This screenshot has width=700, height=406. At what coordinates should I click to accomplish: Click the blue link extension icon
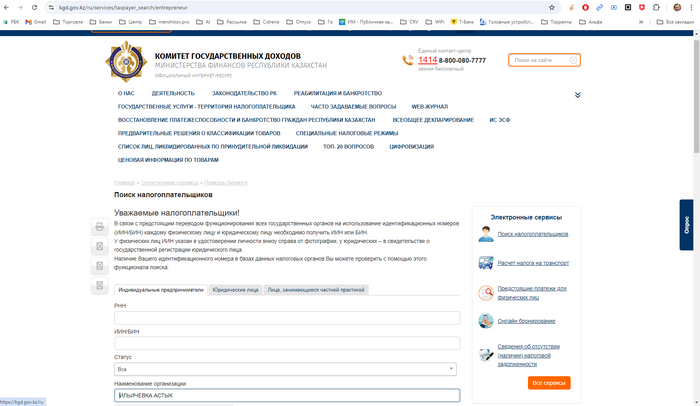[600, 8]
